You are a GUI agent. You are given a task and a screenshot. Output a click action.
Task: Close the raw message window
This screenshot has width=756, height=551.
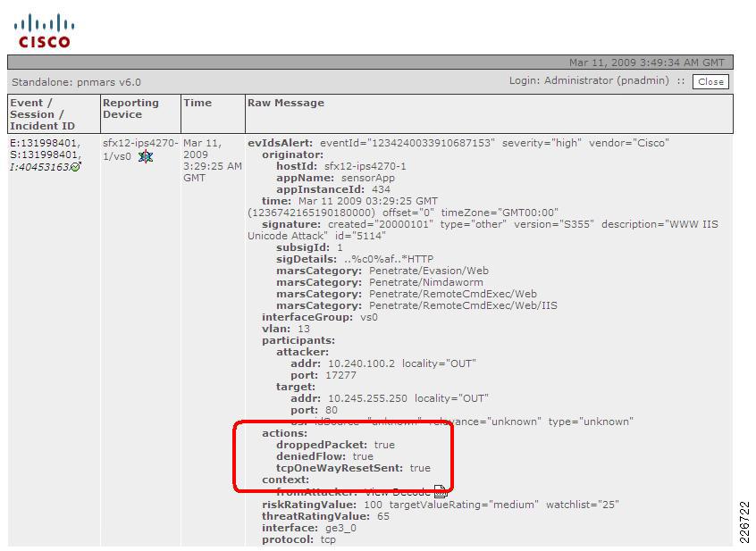(x=710, y=81)
